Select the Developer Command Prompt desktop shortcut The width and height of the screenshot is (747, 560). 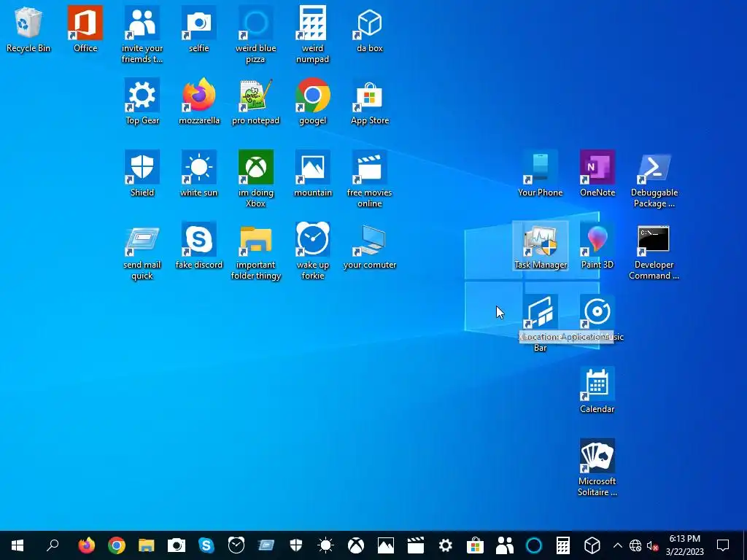[x=654, y=251]
